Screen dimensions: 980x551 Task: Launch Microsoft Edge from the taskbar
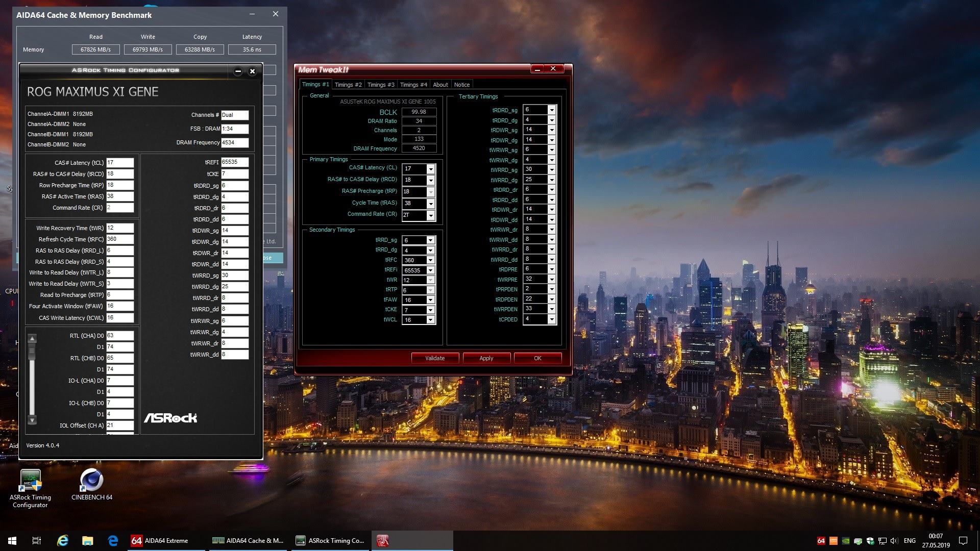tap(113, 541)
